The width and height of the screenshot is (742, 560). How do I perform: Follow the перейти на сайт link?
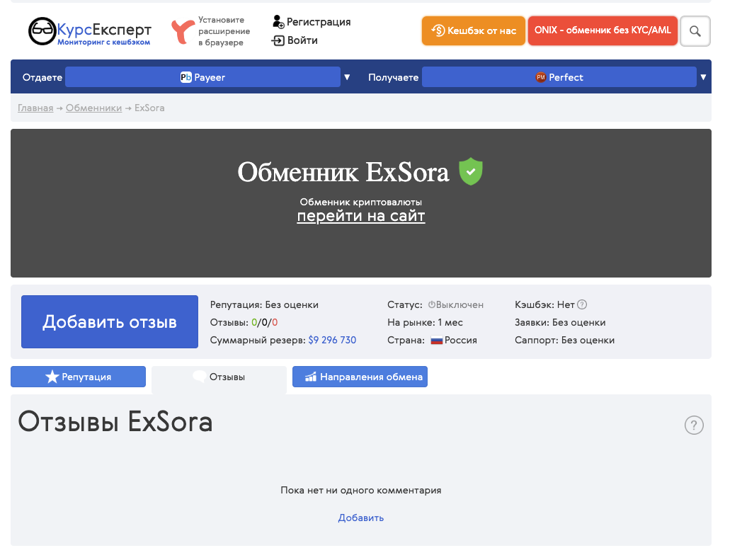360,216
